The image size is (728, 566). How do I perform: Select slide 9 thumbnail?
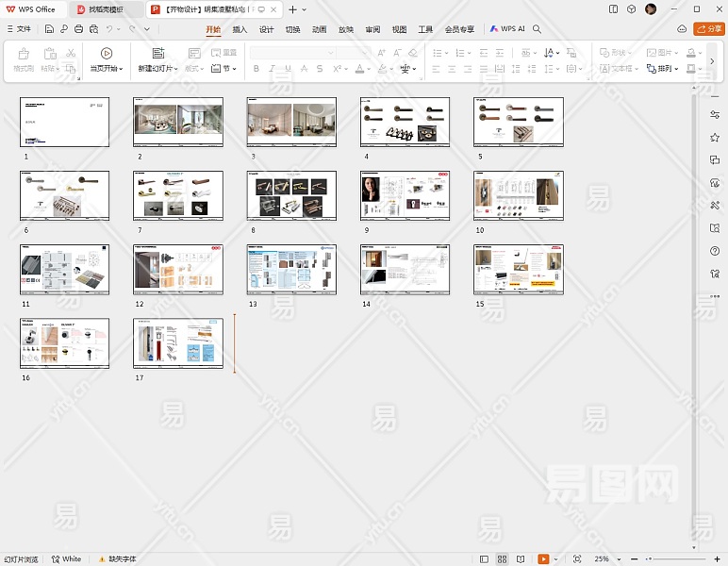405,196
